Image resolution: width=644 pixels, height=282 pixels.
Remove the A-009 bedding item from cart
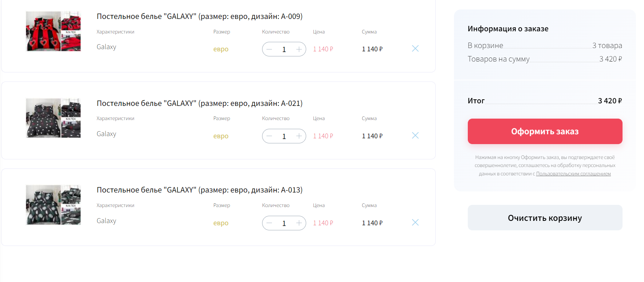[x=415, y=48]
